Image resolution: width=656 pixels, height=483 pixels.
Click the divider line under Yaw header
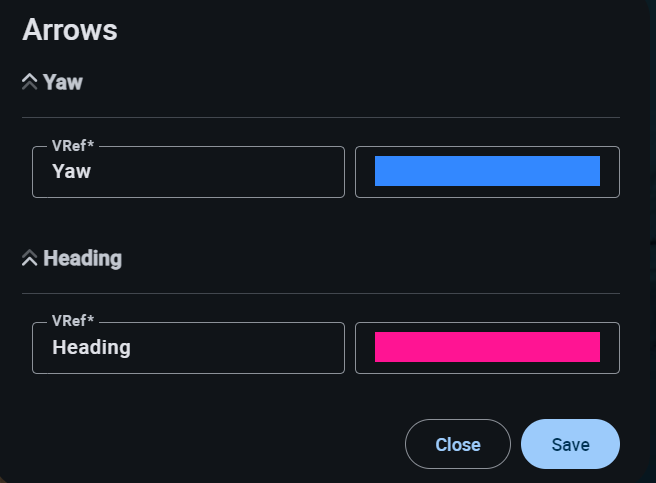click(320, 117)
